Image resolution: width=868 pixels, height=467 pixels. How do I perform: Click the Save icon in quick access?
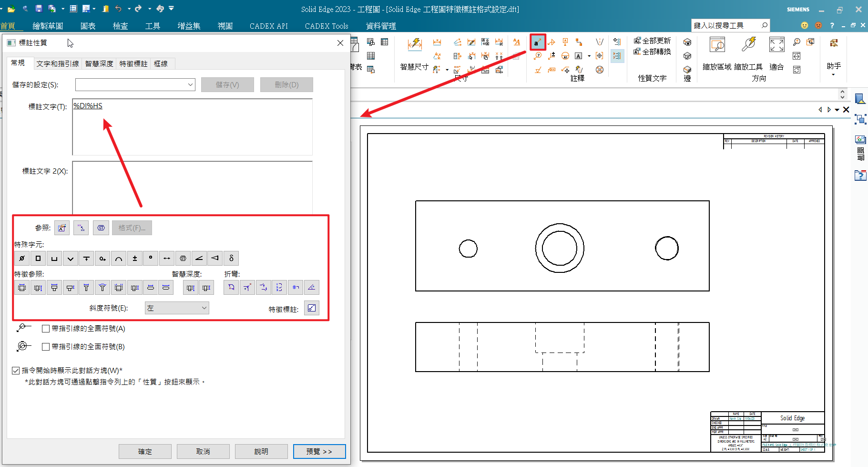pos(39,9)
